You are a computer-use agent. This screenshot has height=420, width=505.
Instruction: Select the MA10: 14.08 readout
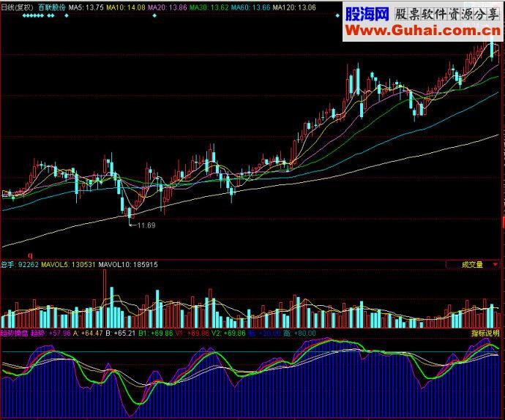126,7
